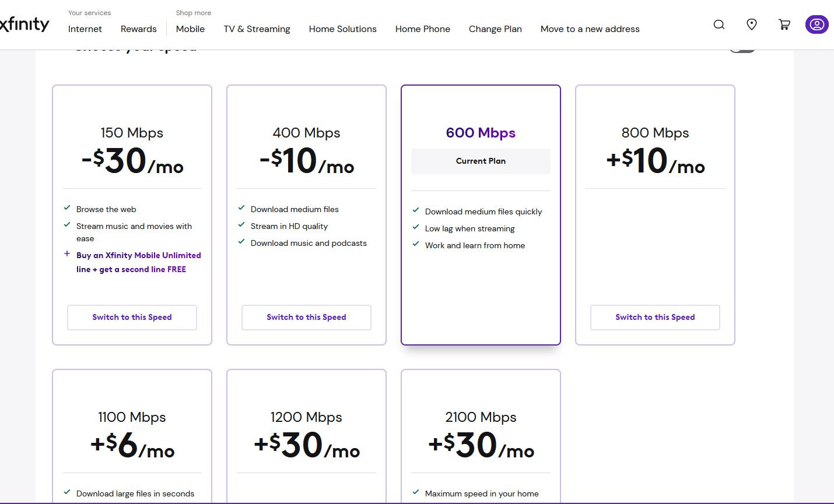Select Home Solutions in navigation
The image size is (834, 504).
click(x=343, y=29)
